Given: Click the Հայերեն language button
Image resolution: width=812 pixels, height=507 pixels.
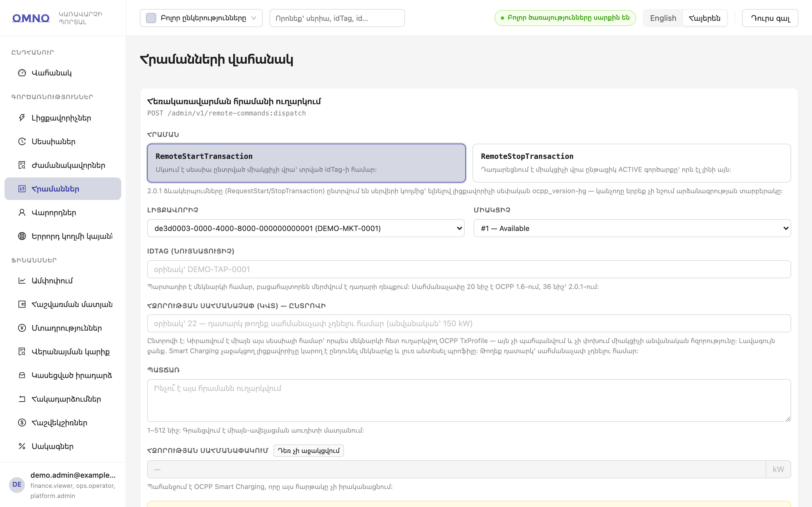Looking at the screenshot, I should (x=705, y=18).
